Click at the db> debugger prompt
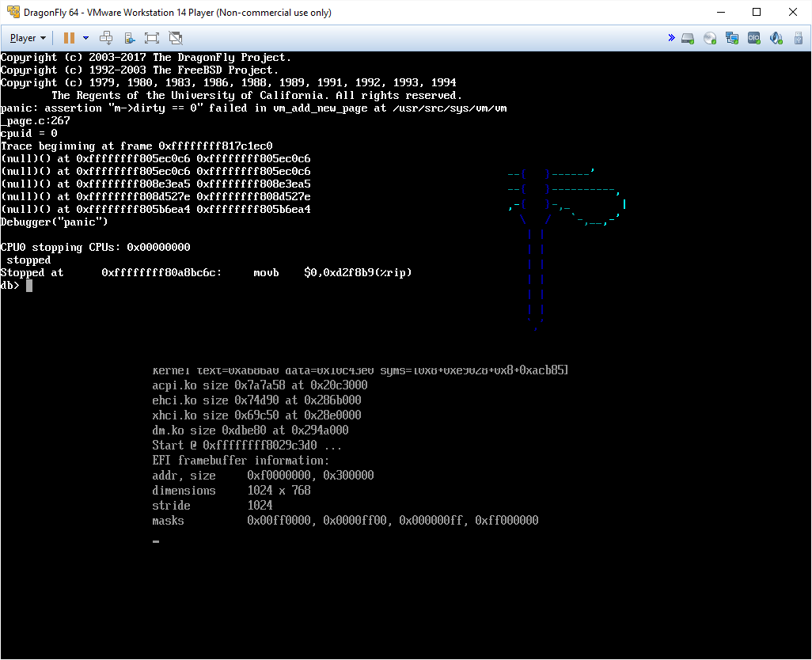 coord(29,286)
